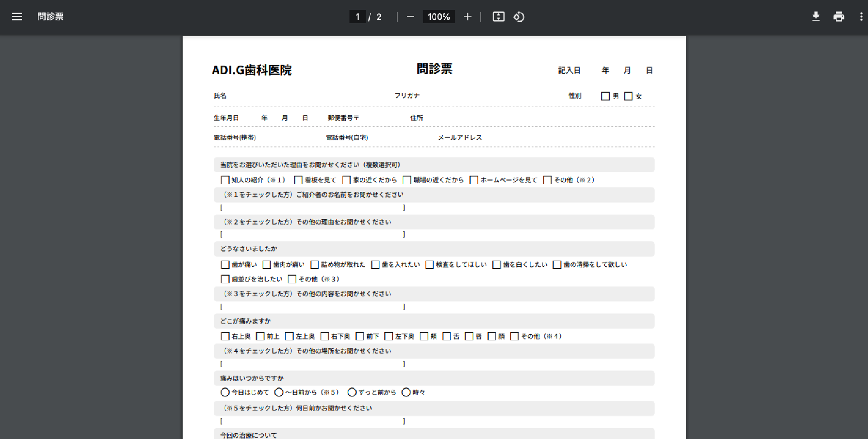Open the sidebar hamburger menu
This screenshot has height=439, width=868.
[x=17, y=17]
